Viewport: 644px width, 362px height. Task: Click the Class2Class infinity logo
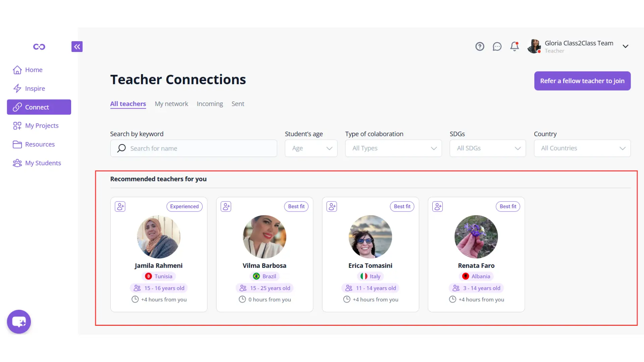pyautogui.click(x=39, y=47)
